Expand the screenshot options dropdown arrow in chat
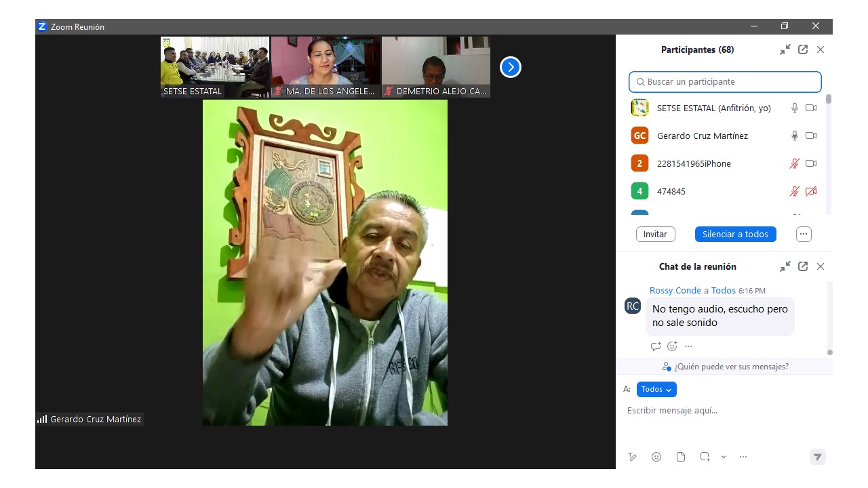This screenshot has height=488, width=868. point(724,457)
